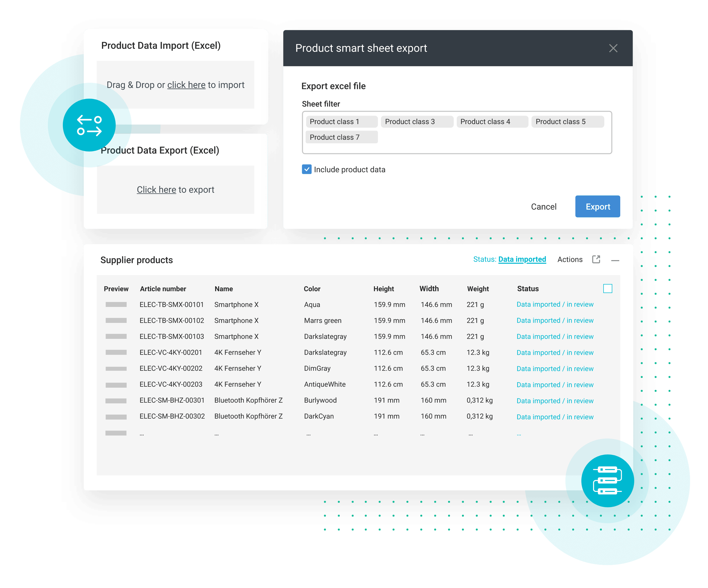
Task: Click the DimGray color cell
Action: point(317,368)
